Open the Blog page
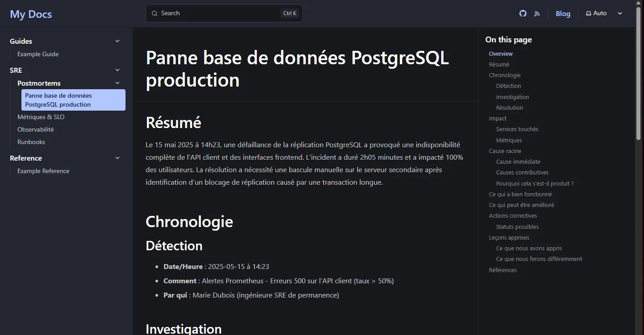Viewport: 644px width, 335px height. tap(563, 13)
